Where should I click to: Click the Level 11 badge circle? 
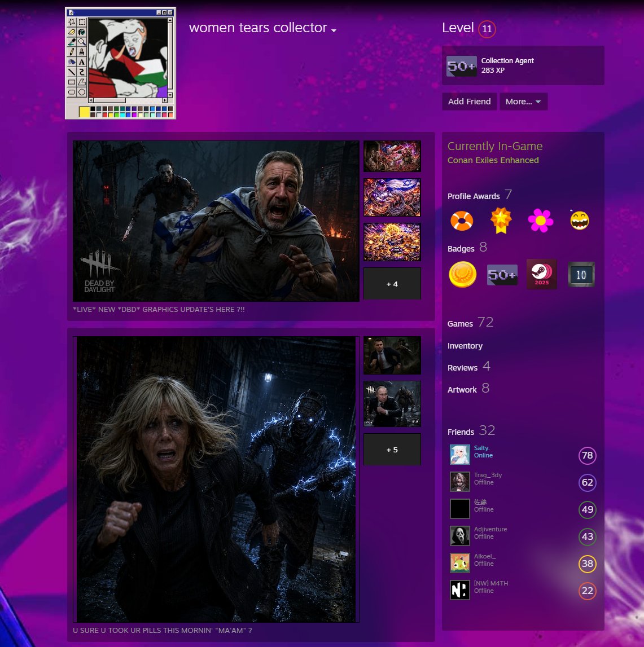tap(487, 29)
